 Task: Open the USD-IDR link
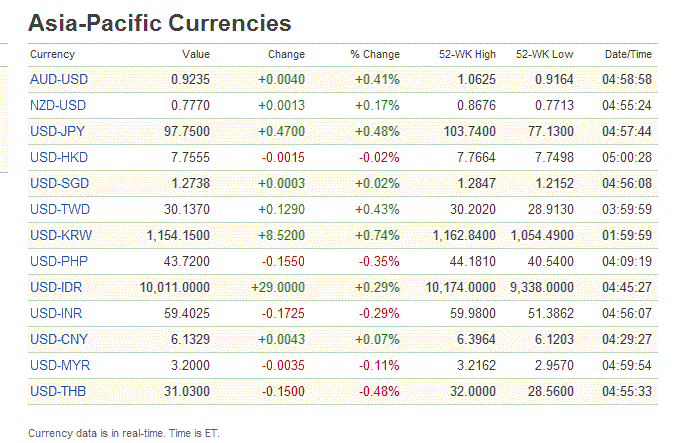(56, 287)
